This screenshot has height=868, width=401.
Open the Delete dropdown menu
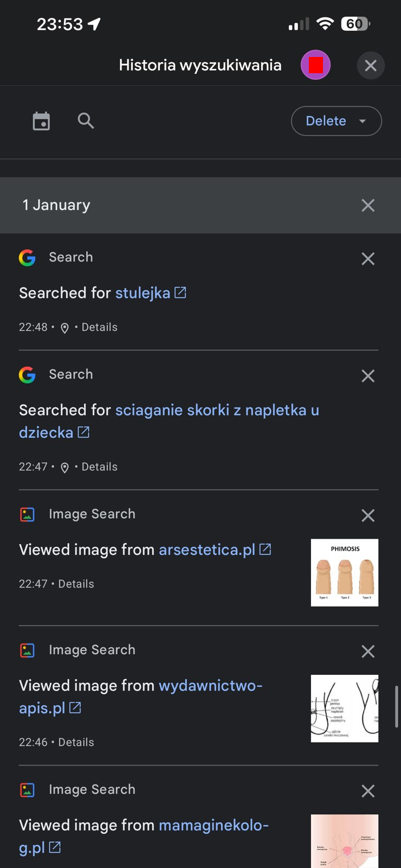336,121
